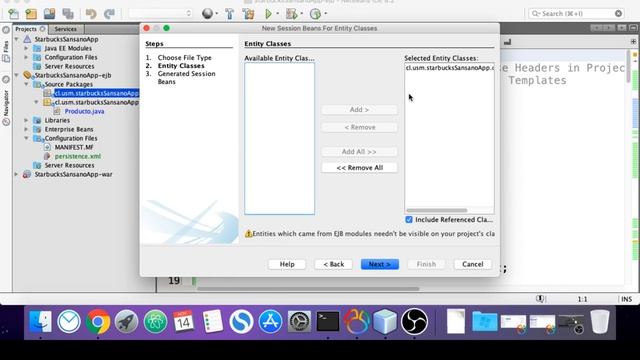
Task: Click the Undo arrow toolbar icon
Action: tap(91, 14)
